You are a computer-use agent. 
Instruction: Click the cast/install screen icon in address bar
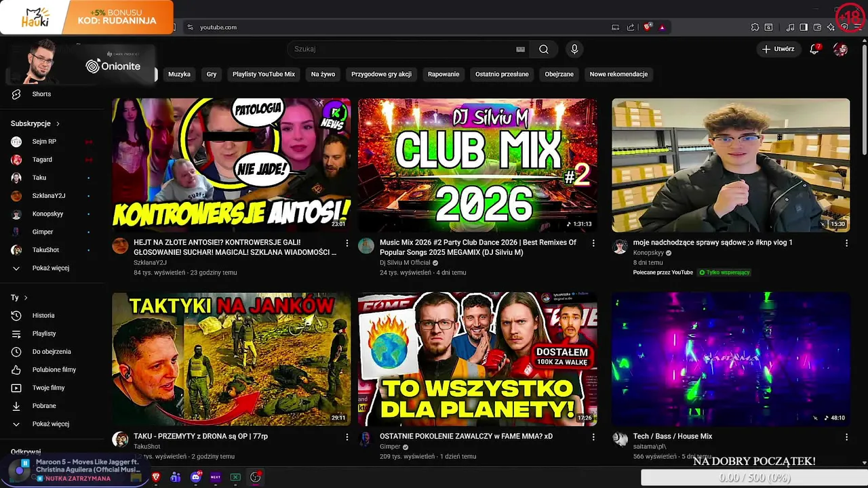pos(615,27)
